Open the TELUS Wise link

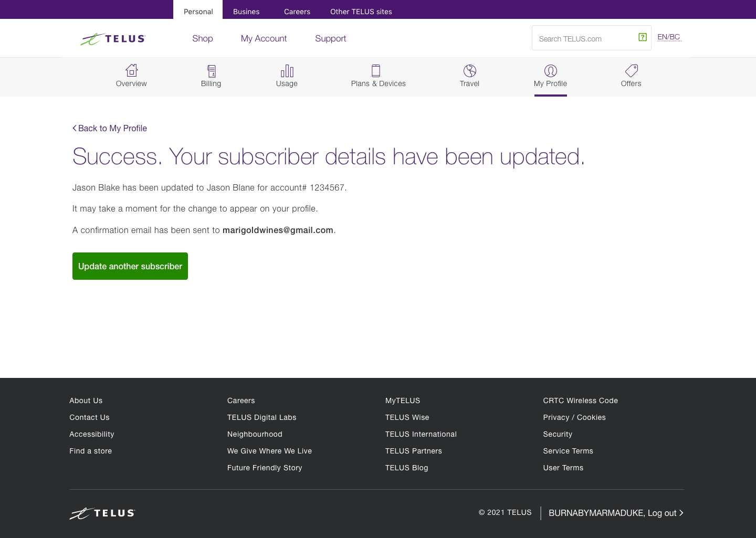pos(407,417)
